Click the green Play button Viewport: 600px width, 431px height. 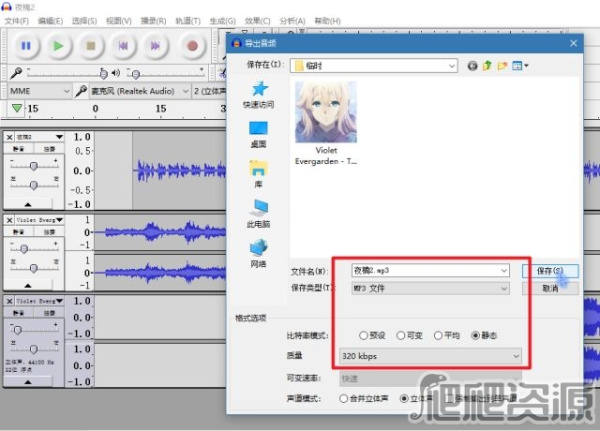tap(58, 46)
